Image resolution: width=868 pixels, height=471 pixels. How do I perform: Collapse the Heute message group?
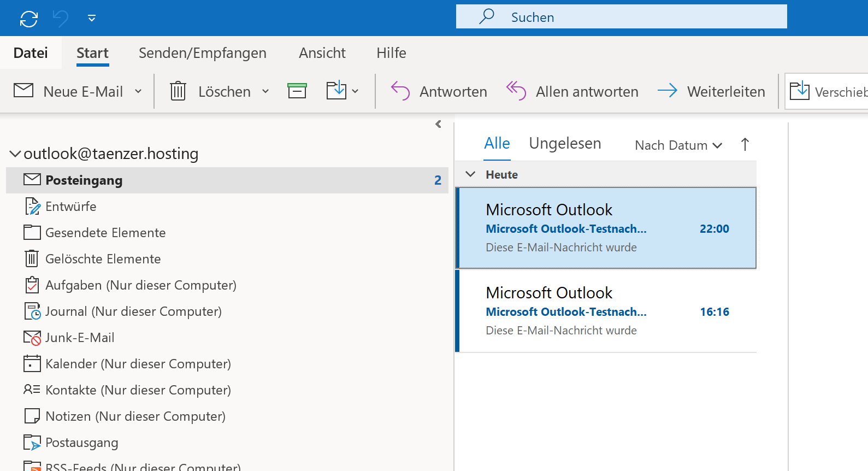[470, 174]
